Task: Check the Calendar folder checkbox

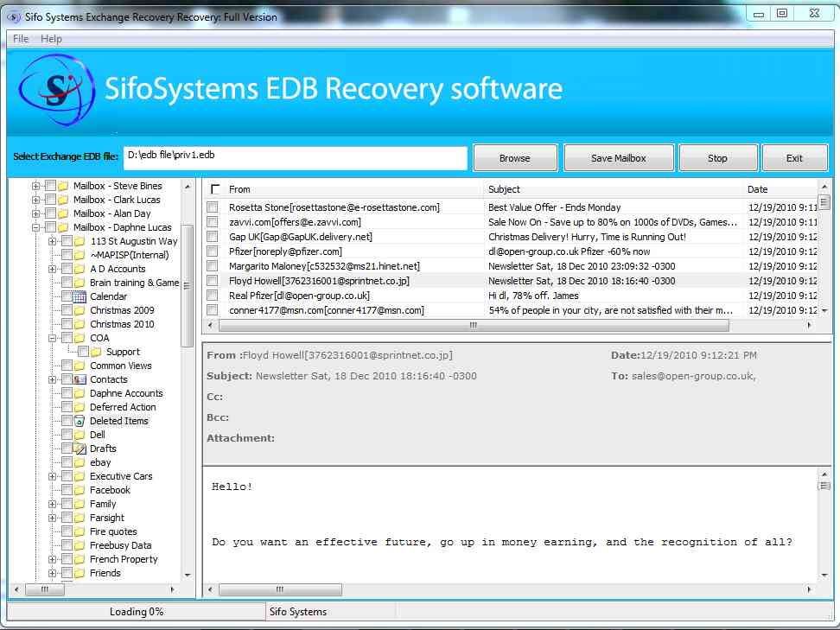Action: point(67,296)
